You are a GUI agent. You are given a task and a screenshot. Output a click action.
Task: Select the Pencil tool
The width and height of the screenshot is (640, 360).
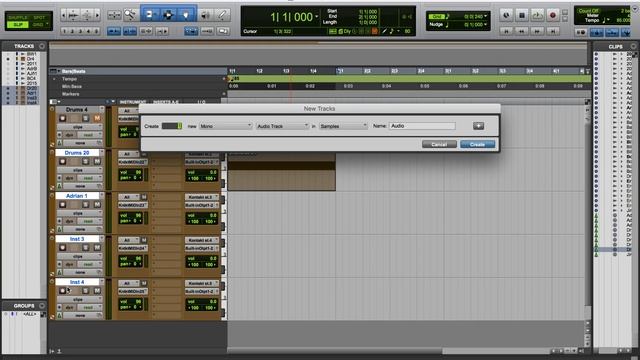(222, 15)
